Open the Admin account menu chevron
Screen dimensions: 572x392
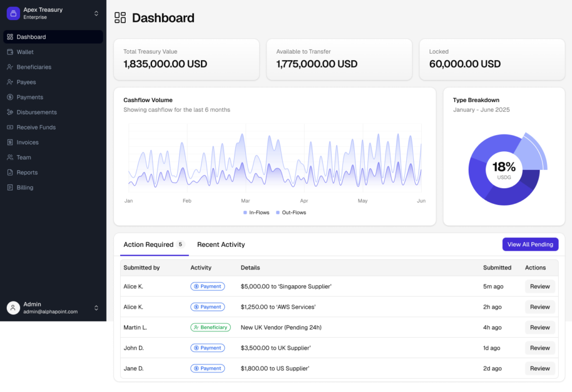[96, 308]
